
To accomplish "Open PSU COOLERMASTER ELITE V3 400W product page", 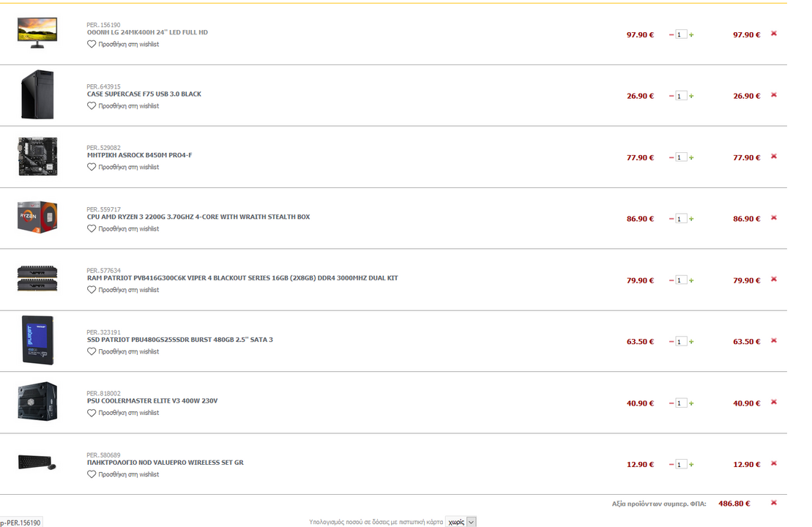I will point(152,400).
